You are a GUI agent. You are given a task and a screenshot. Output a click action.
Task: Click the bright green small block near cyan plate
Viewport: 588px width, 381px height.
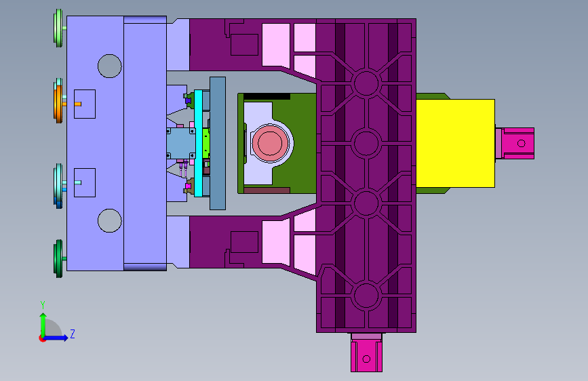point(206,143)
